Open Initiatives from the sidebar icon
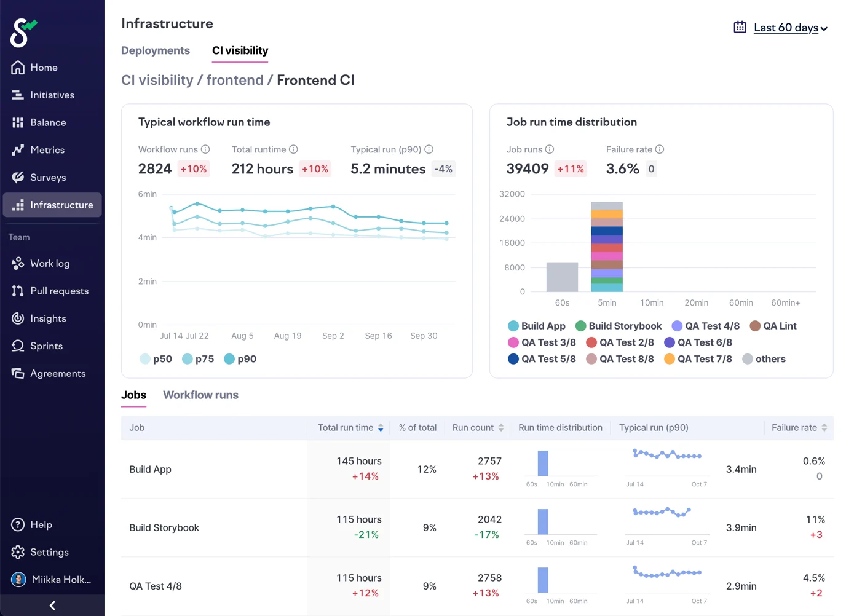This screenshot has width=846, height=616. point(18,95)
